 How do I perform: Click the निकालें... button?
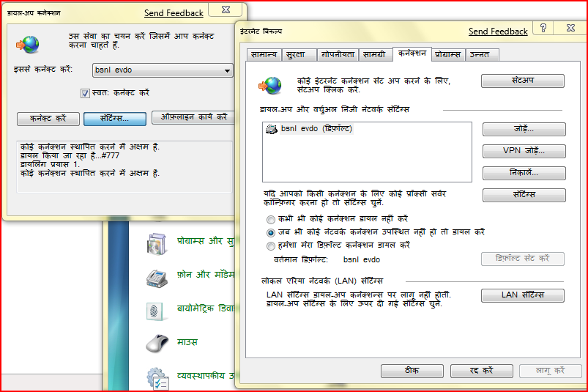click(524, 173)
